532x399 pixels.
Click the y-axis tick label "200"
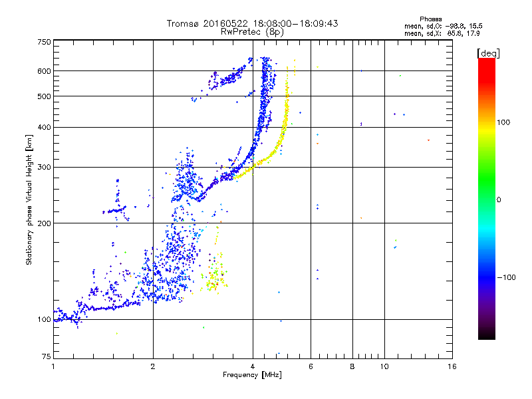click(44, 223)
